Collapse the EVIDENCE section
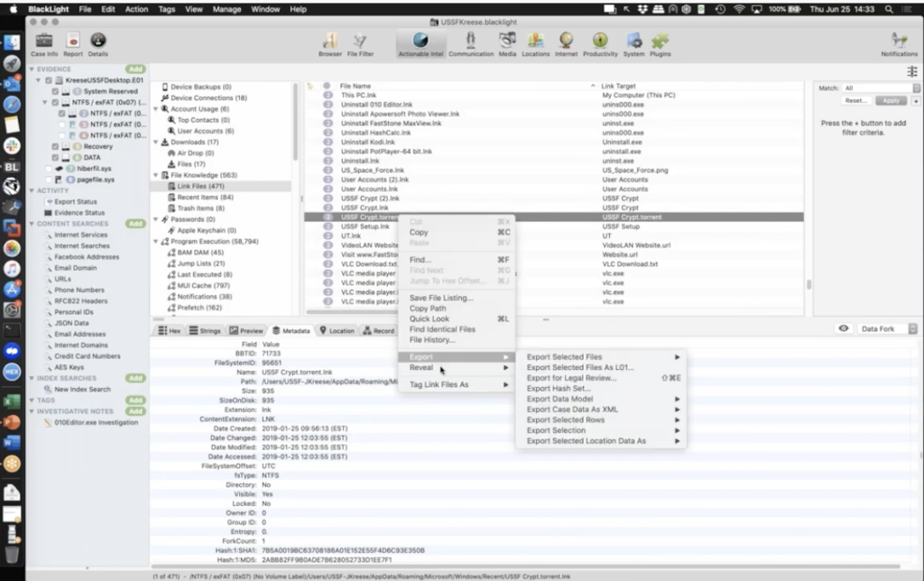This screenshot has height=581, width=924. tap(32, 69)
